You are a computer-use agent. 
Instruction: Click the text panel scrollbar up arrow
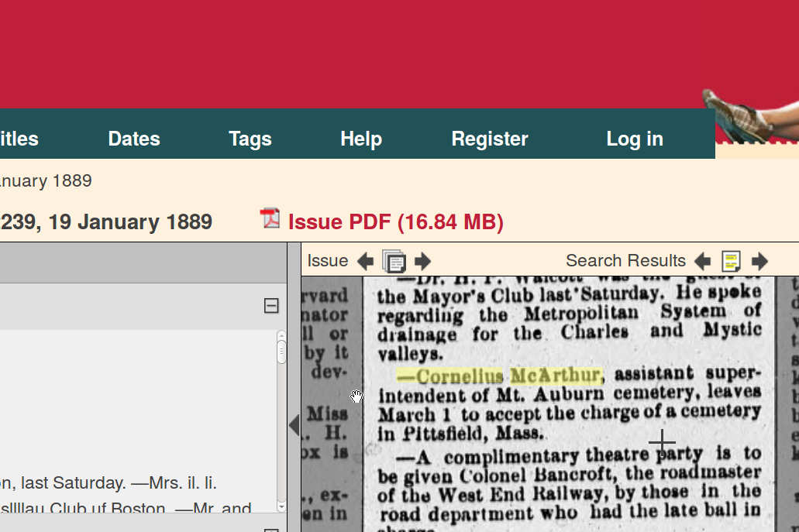point(281,335)
